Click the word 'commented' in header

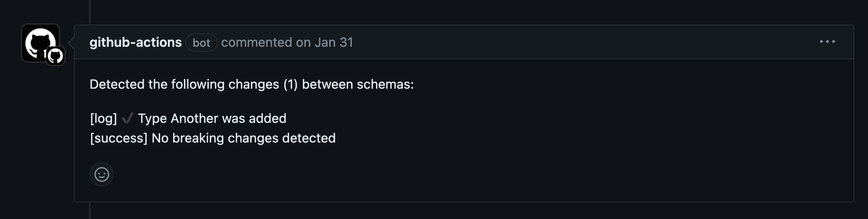click(x=256, y=42)
